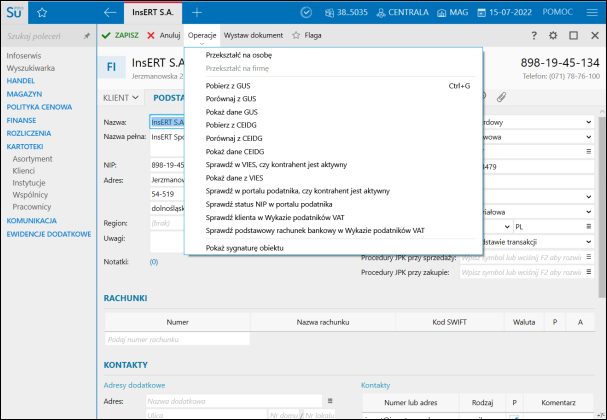Expand the dropdown ending in 'iałowa'

588,212
